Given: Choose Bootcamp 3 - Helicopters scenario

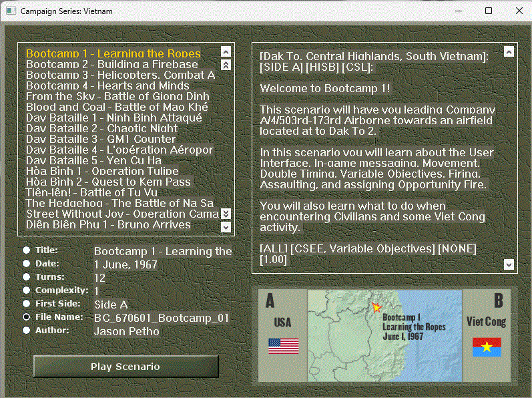Looking at the screenshot, I should click(x=120, y=75).
